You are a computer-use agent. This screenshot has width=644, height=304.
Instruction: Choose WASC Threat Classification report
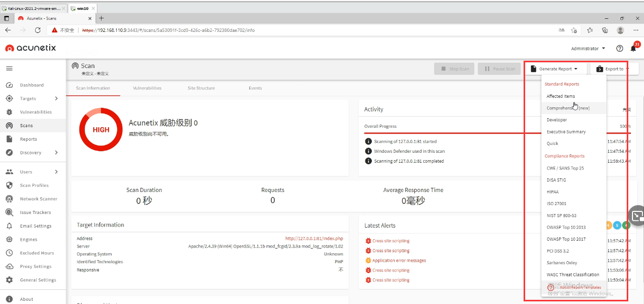pyautogui.click(x=573, y=274)
